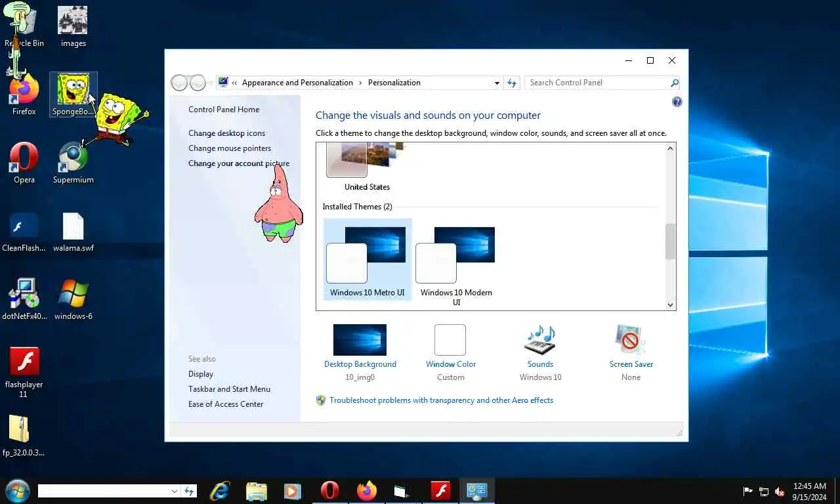The image size is (840, 504).
Task: Click the theme list scrollbar thumb
Action: [670, 241]
